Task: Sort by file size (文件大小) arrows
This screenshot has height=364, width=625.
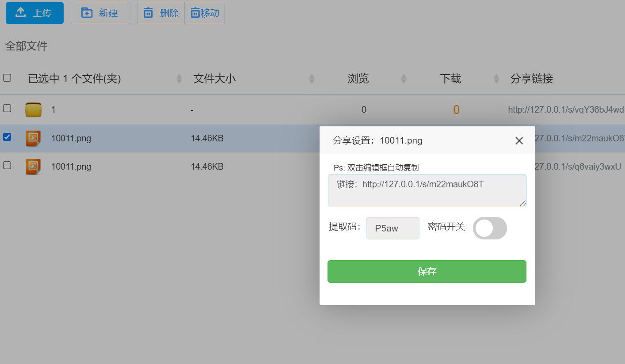Action: (x=312, y=79)
